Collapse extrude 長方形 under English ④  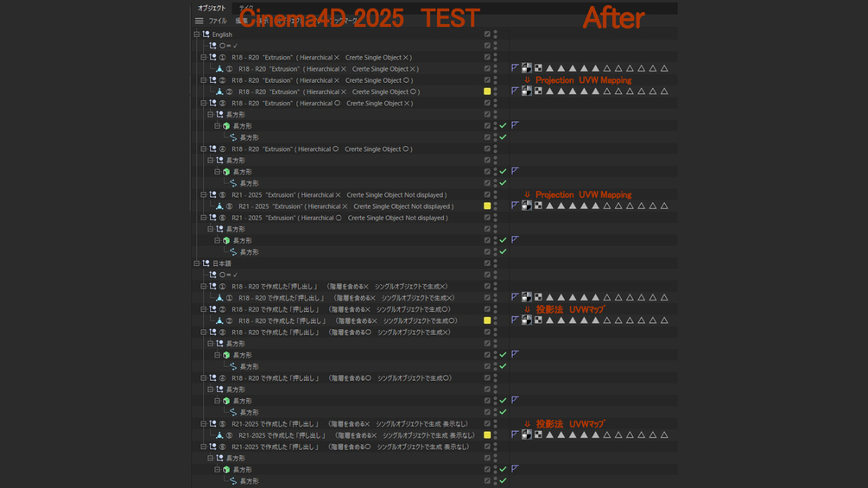point(217,172)
